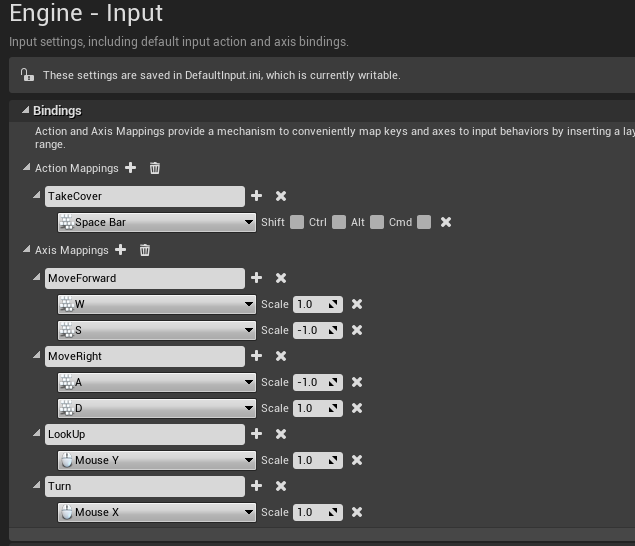The height and width of the screenshot is (546, 635).
Task: Collapse the MoveRight axis mapping
Action: click(x=39, y=356)
